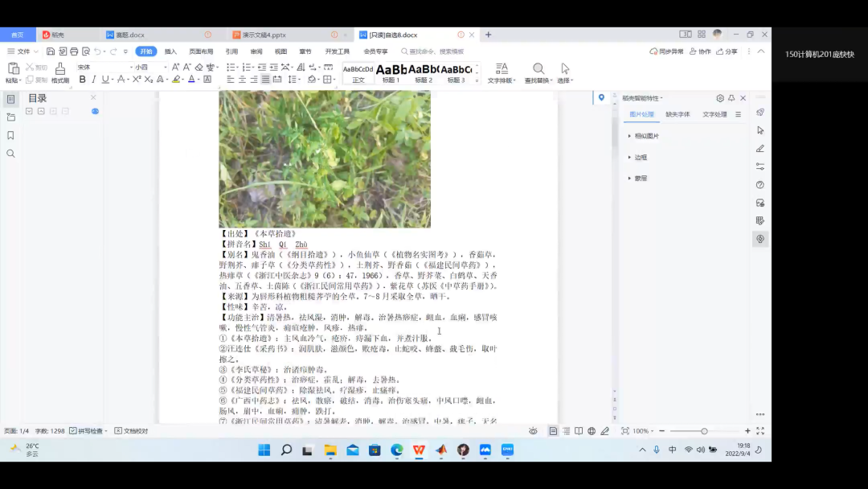Toggle Strikethrough formatting

(121, 80)
